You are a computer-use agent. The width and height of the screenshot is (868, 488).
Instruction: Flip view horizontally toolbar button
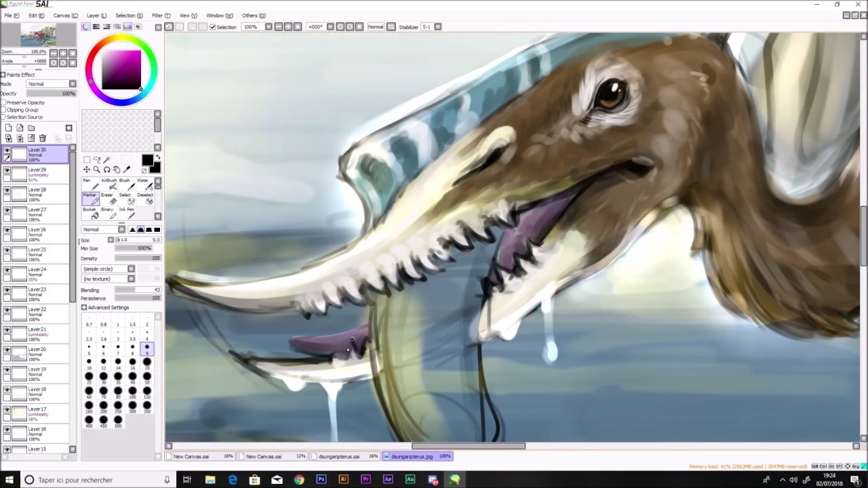pyautogui.click(x=391, y=26)
